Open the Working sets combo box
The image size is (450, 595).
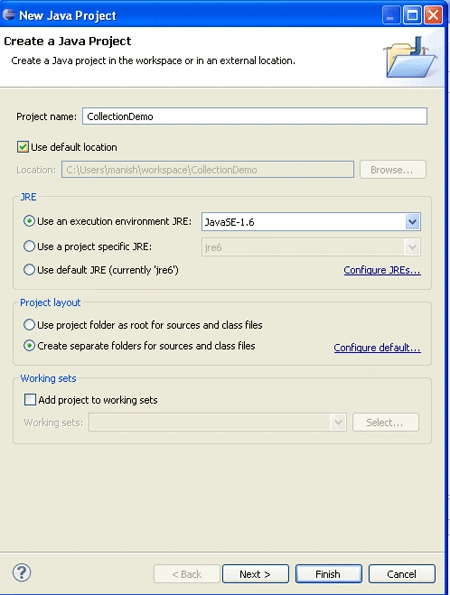[x=217, y=422]
